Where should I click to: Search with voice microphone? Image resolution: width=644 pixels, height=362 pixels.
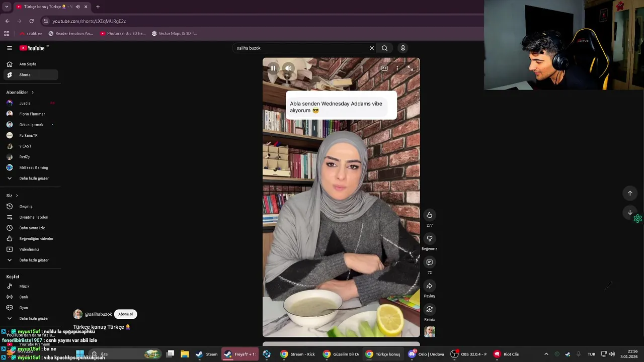click(x=403, y=48)
